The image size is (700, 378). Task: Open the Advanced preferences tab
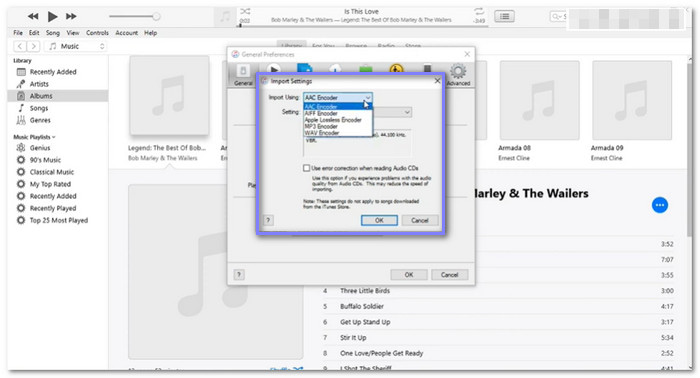[458, 75]
